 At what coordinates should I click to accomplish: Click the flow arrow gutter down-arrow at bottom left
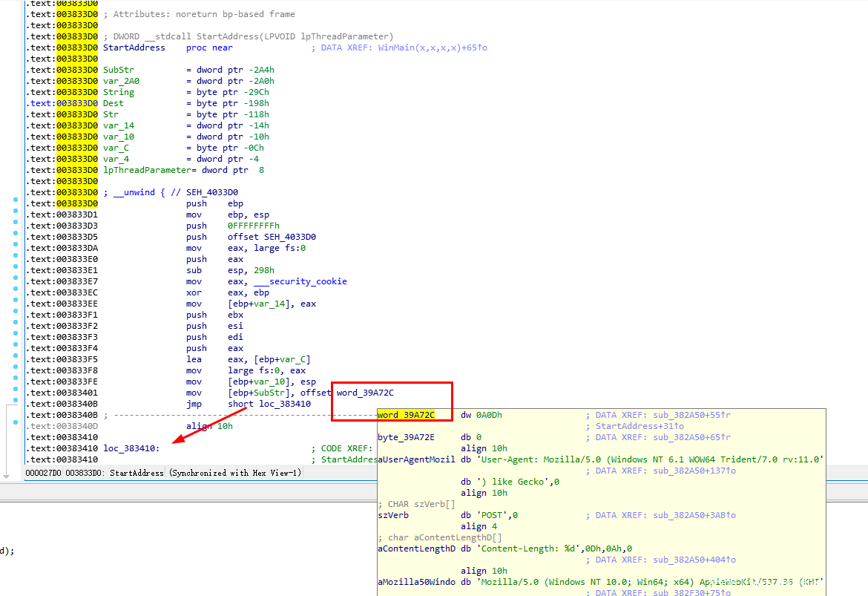[x=6, y=474]
